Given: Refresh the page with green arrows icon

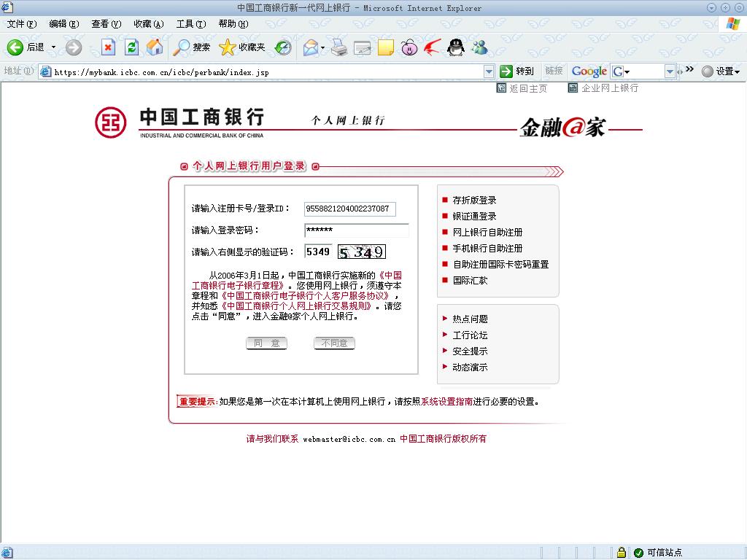Looking at the screenshot, I should click(x=131, y=47).
